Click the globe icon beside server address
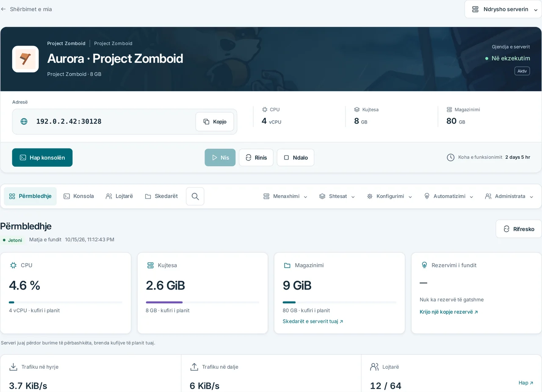 pos(24,121)
